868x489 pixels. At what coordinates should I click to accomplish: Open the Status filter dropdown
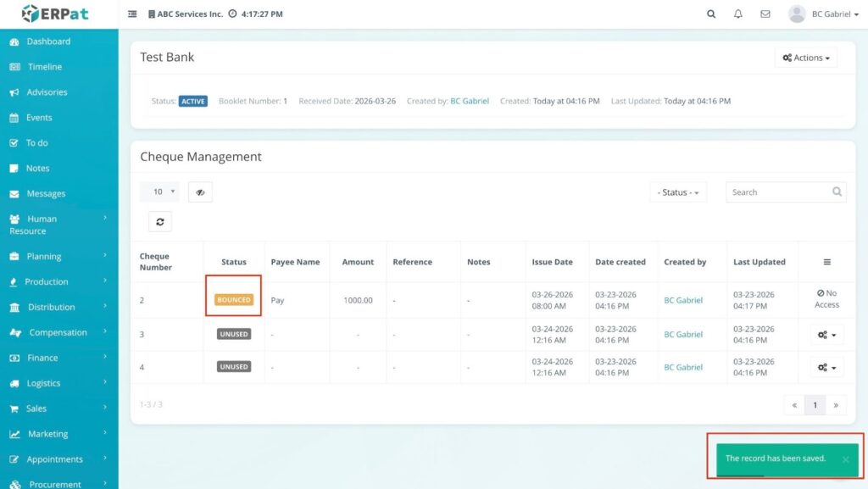tap(678, 192)
